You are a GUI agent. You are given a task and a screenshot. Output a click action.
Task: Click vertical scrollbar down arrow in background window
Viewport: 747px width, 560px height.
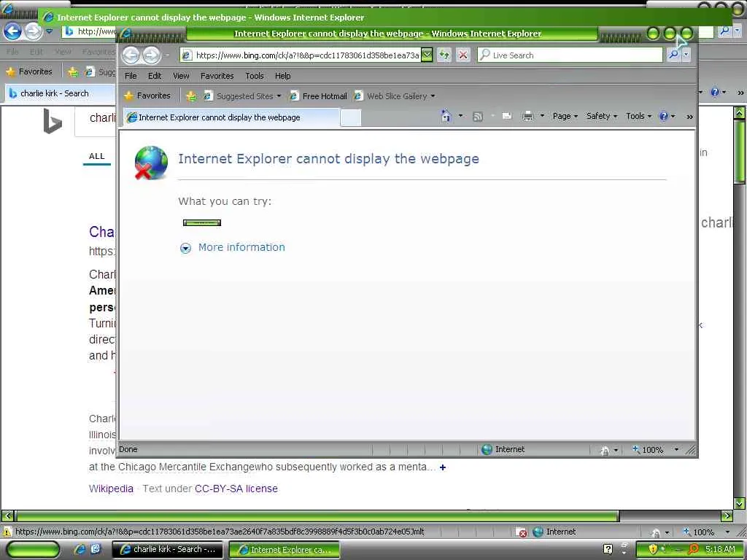click(x=740, y=503)
